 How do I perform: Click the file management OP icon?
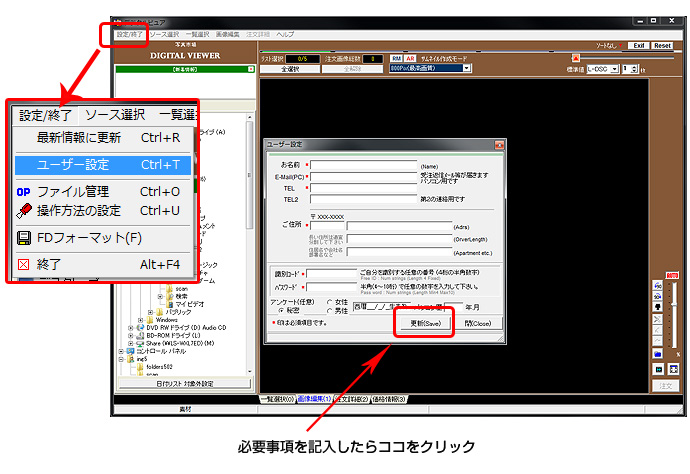[x=24, y=191]
